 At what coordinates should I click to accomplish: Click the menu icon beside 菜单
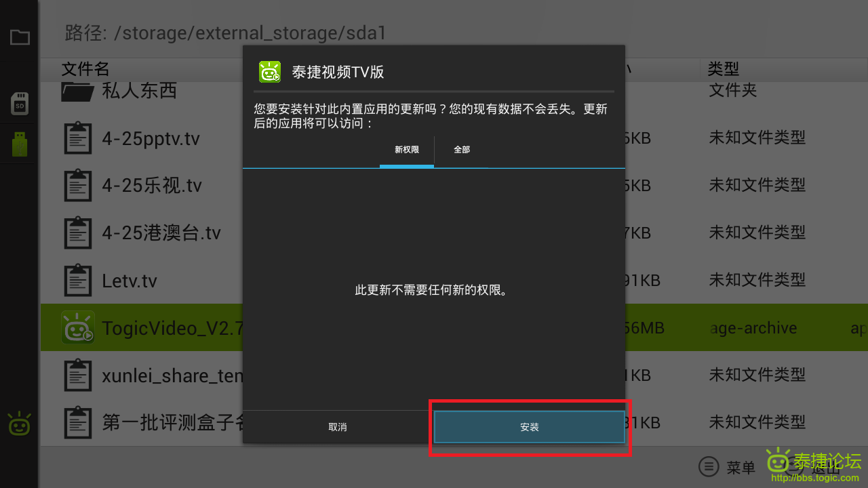click(x=709, y=466)
